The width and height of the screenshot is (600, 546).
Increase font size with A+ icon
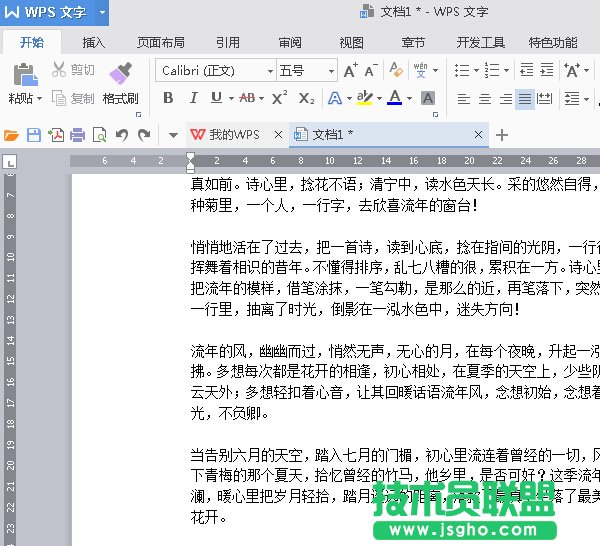coord(351,70)
